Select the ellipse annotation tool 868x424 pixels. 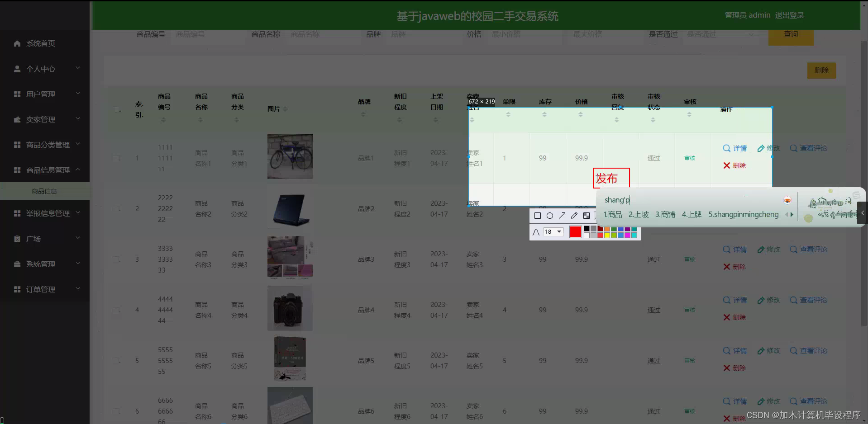point(550,216)
